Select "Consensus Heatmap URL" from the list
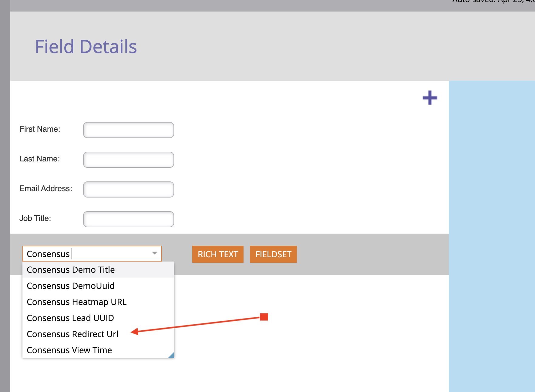 click(76, 302)
